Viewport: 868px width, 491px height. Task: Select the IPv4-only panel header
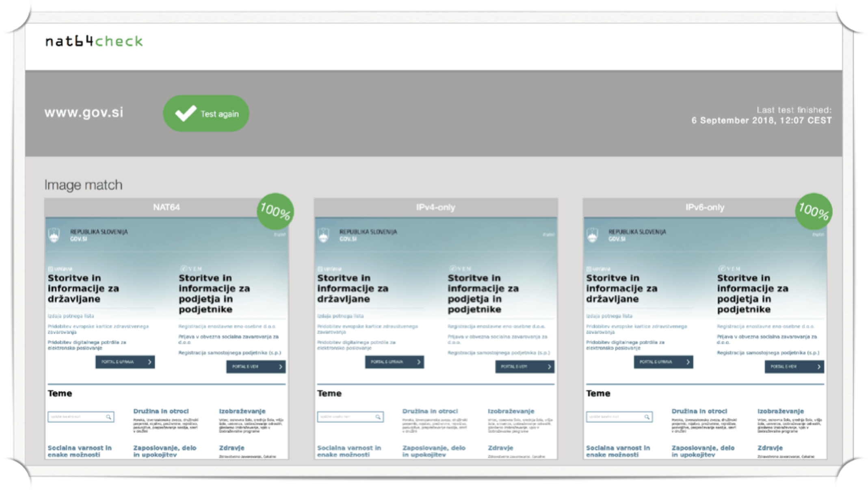[x=435, y=207]
